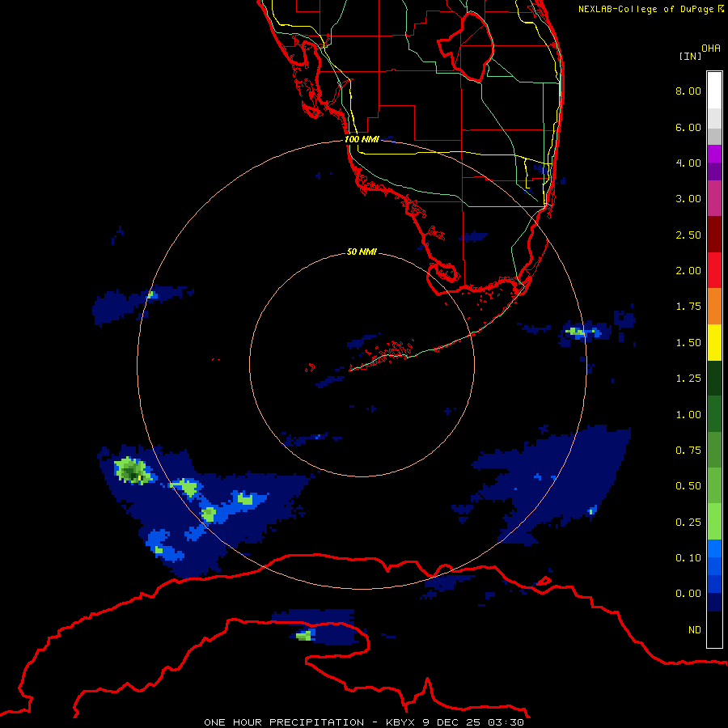Viewport: 728px width, 728px height.
Task: Click the [IN] units label
Action: pos(690,56)
